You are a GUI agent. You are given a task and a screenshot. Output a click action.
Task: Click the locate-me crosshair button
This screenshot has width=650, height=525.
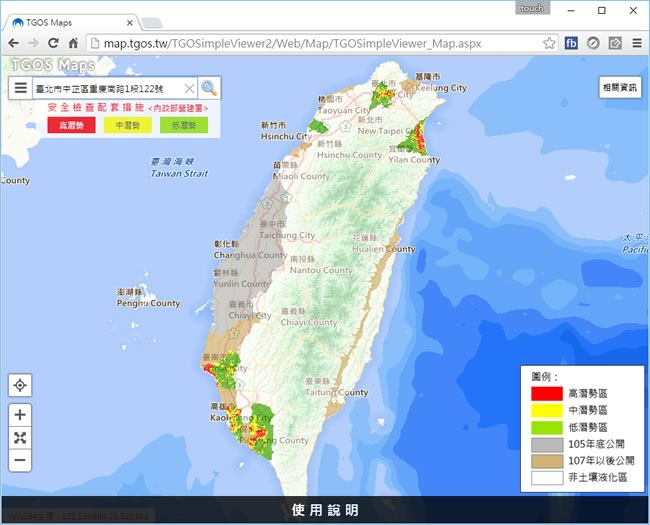pos(20,385)
